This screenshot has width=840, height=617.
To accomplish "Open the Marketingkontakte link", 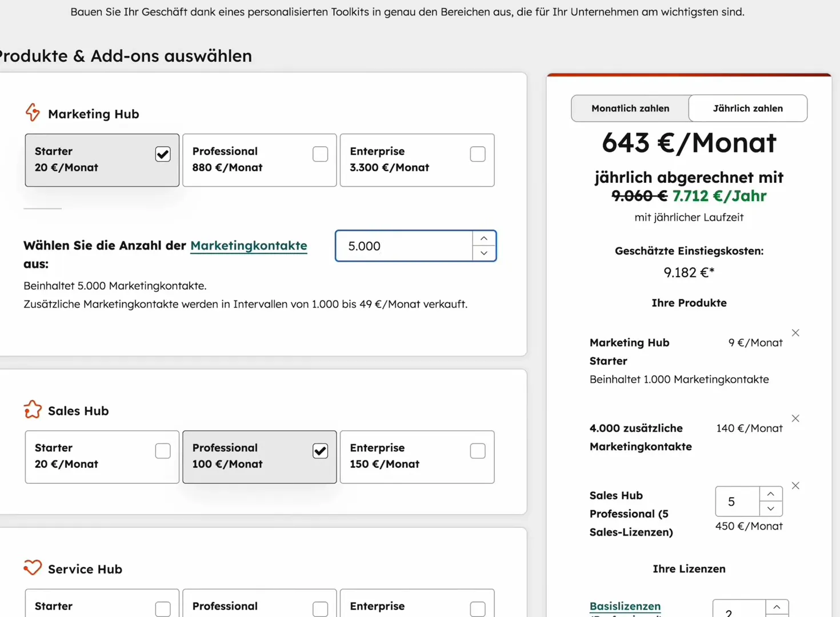I will coord(249,246).
